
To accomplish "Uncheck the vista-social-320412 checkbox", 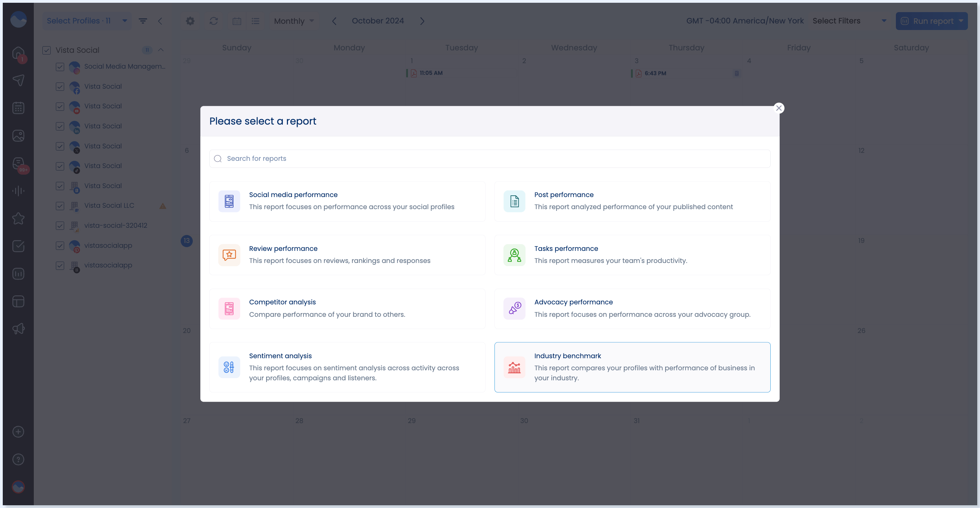I will (60, 225).
